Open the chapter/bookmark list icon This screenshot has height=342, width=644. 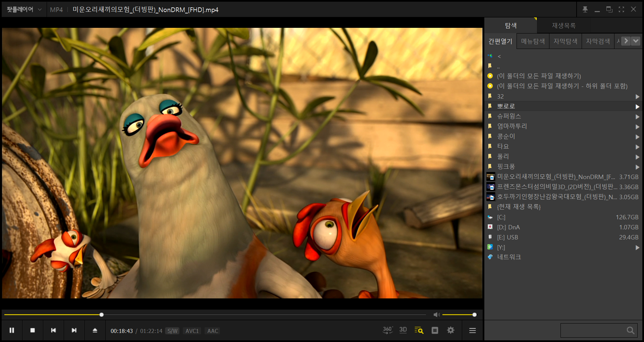435,331
